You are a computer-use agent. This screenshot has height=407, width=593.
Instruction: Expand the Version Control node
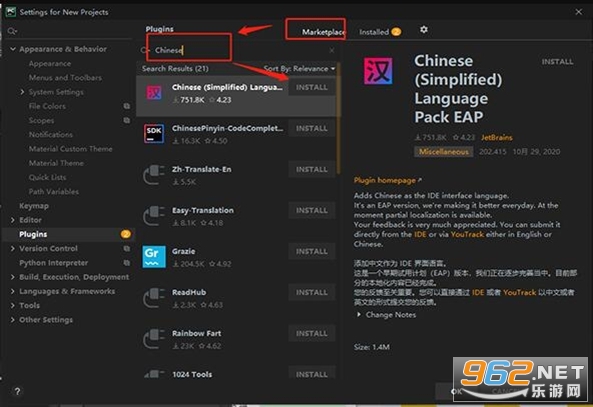point(13,249)
